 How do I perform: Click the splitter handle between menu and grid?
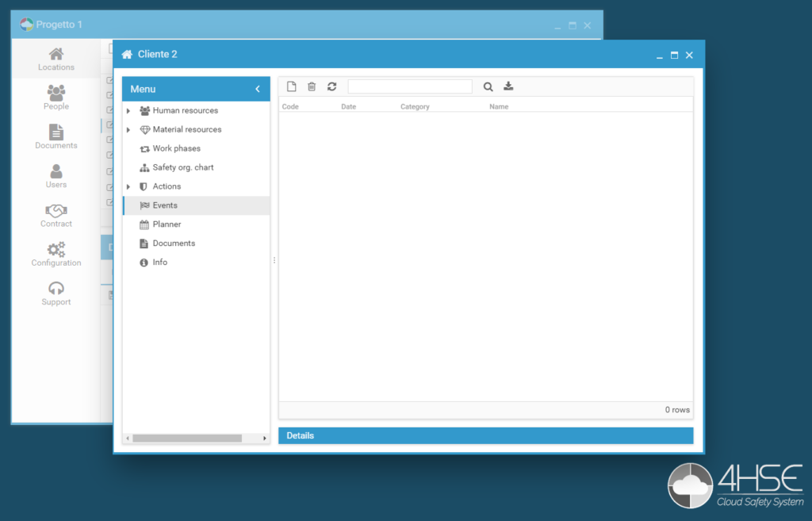(274, 260)
